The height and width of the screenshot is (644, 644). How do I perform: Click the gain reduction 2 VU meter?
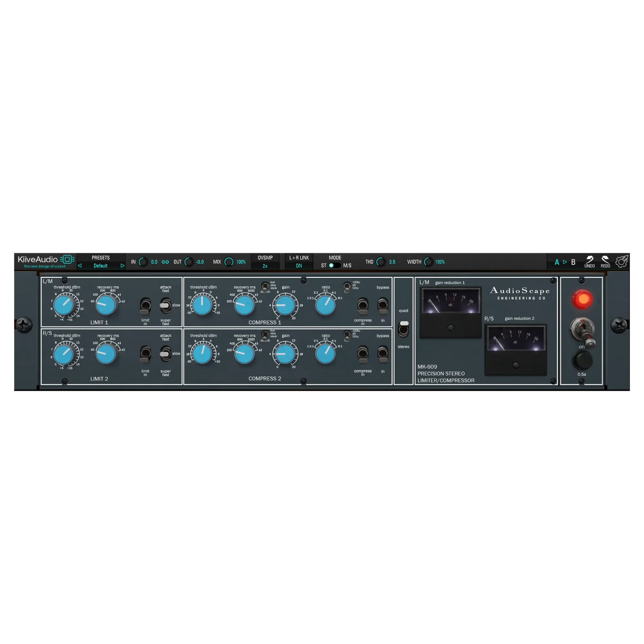click(x=516, y=349)
